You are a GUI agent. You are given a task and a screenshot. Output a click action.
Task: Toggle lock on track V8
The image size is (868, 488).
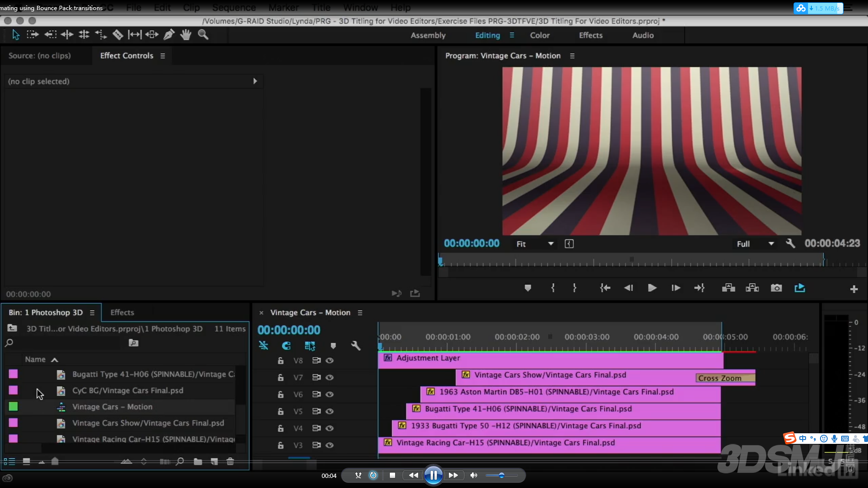pos(281,360)
